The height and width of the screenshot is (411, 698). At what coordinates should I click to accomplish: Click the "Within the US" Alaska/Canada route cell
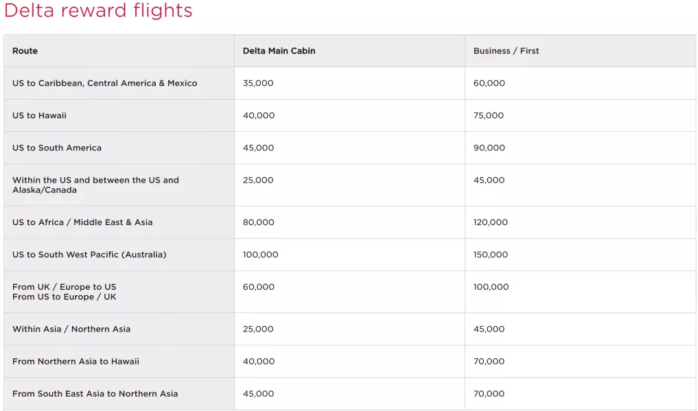96,185
